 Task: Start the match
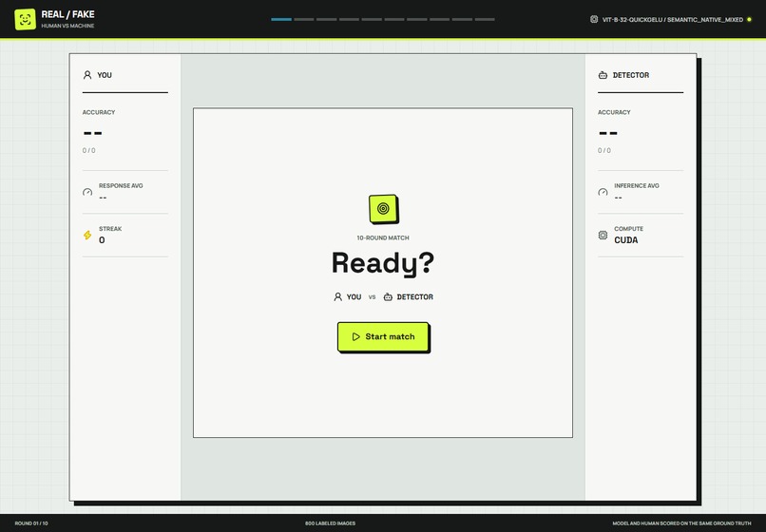coord(384,337)
